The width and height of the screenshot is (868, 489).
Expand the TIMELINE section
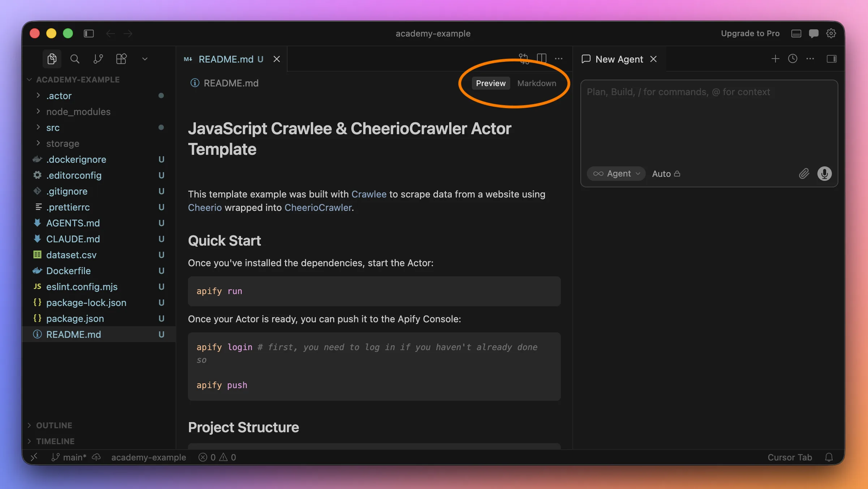98,441
